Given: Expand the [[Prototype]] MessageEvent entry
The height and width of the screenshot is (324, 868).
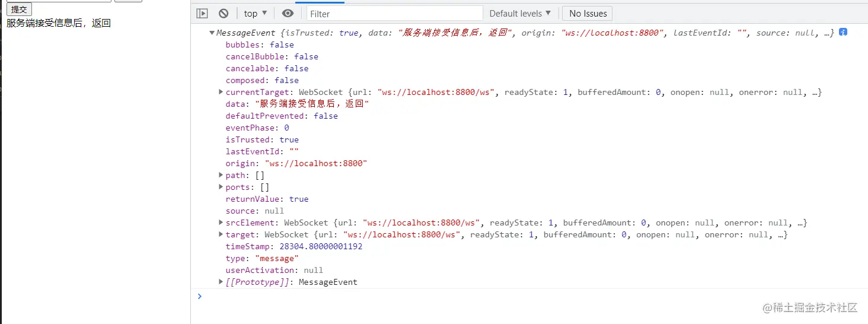Looking at the screenshot, I should pyautogui.click(x=221, y=282).
